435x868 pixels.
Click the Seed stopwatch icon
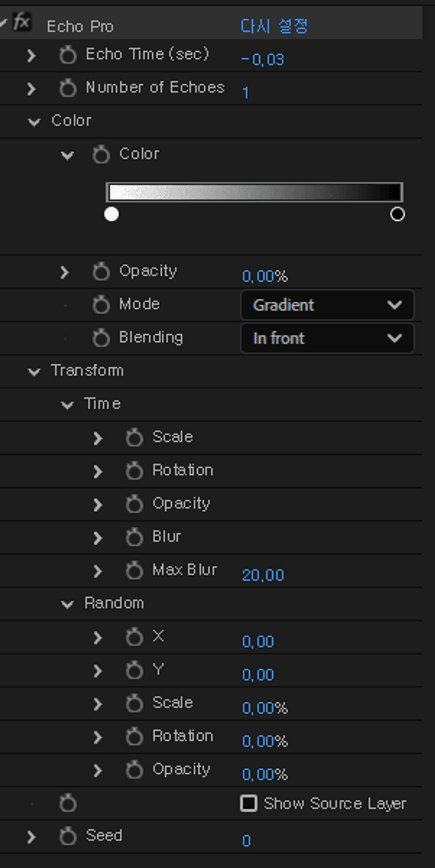click(x=68, y=837)
